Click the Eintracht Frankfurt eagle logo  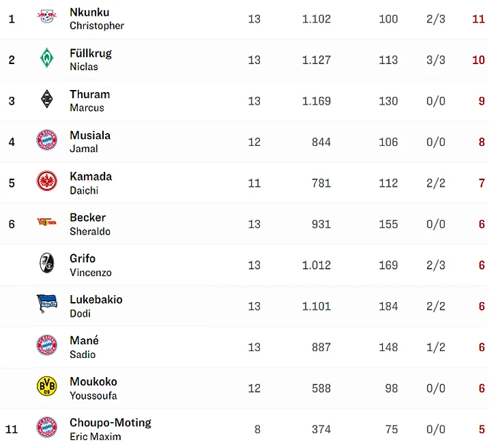(x=46, y=182)
